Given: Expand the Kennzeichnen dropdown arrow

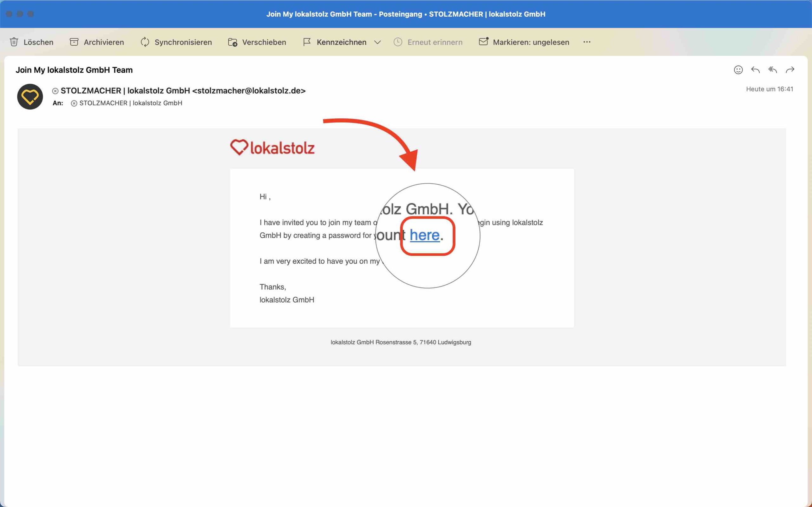Looking at the screenshot, I should pos(377,42).
